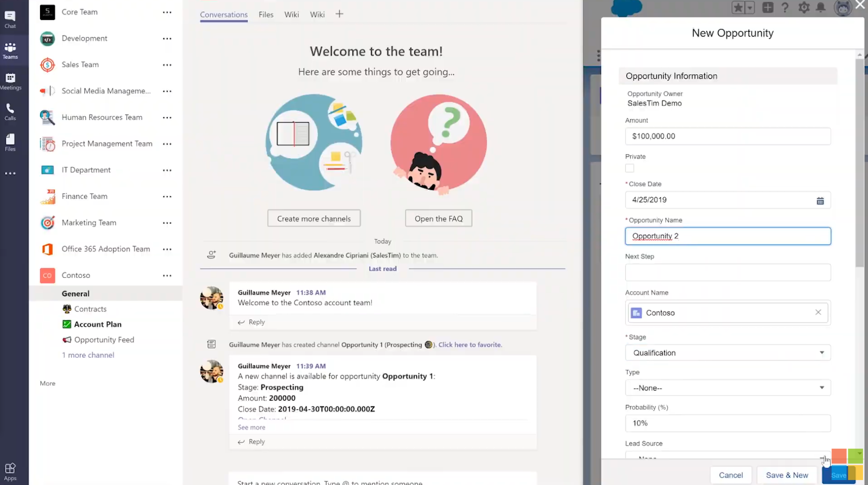868x485 pixels.
Task: Open the Meetings calendar in the sidebar
Action: (x=10, y=81)
